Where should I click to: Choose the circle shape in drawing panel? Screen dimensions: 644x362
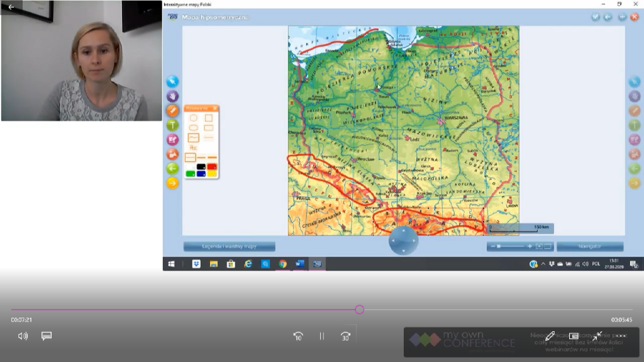point(193,118)
